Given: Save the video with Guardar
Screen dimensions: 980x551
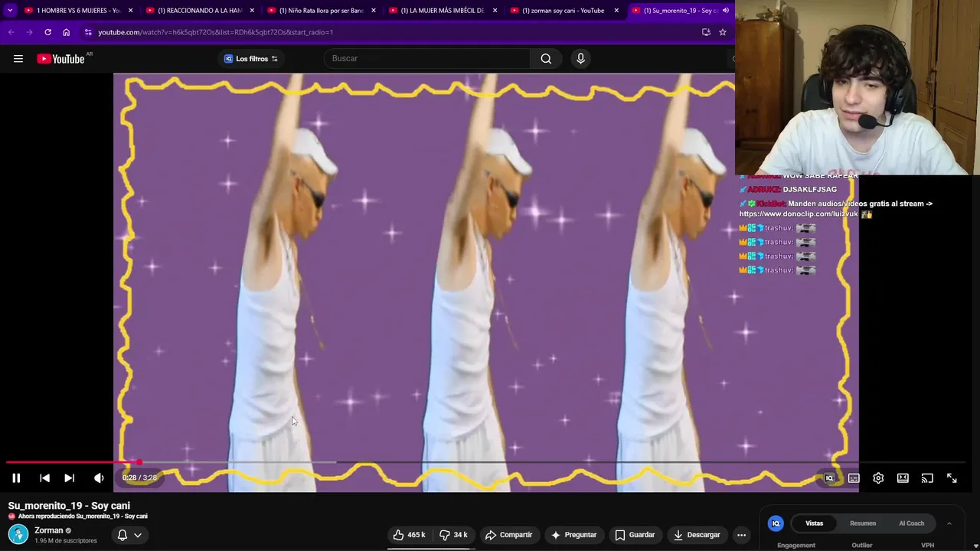Looking at the screenshot, I should pos(635,535).
